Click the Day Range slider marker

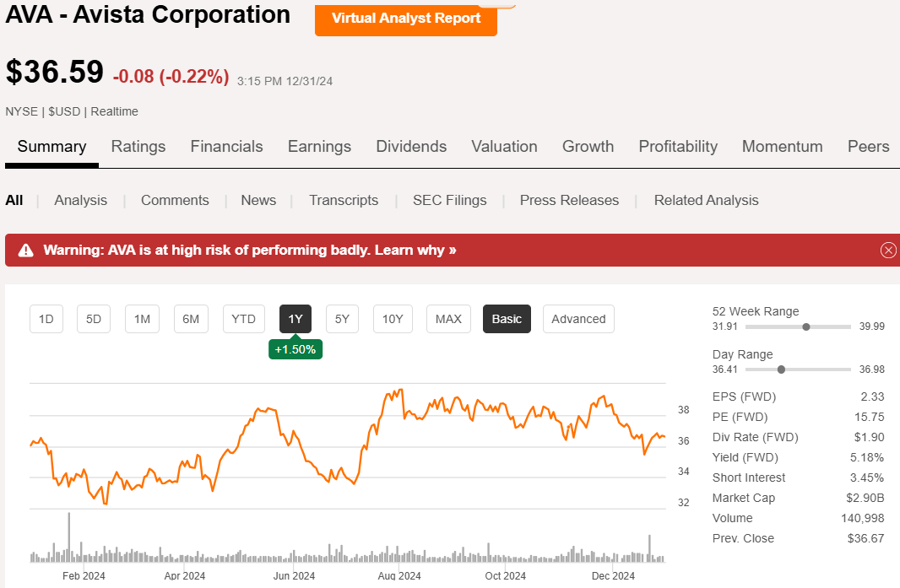point(781,370)
